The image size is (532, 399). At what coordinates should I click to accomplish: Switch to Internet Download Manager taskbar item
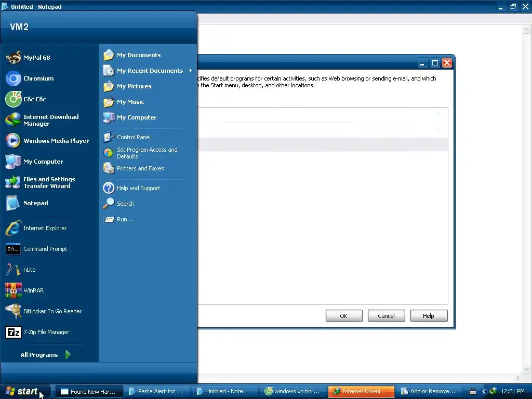[x=361, y=392]
